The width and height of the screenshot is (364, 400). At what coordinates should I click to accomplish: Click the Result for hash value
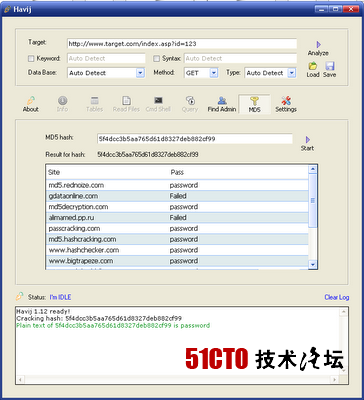click(x=148, y=155)
